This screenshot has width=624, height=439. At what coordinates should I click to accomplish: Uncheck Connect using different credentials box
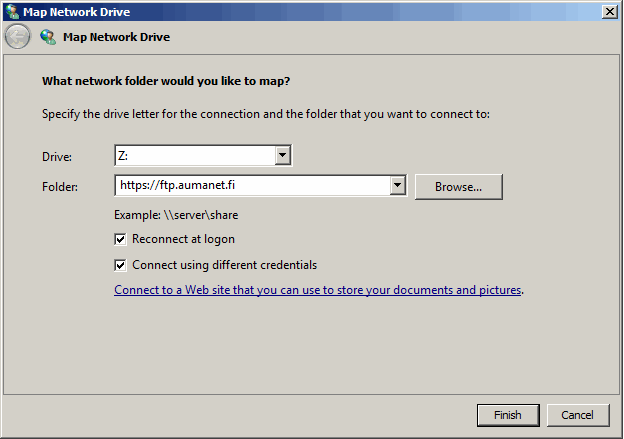[x=120, y=265]
